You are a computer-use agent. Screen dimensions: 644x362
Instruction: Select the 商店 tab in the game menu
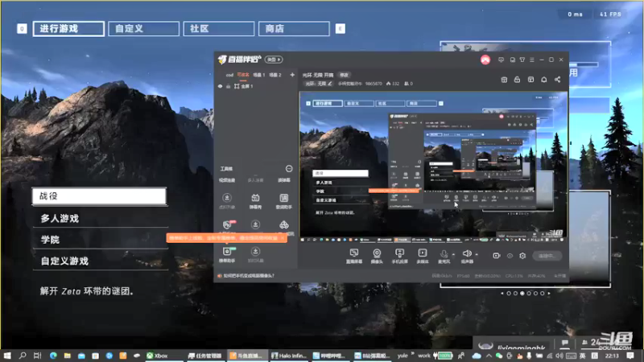pos(294,29)
